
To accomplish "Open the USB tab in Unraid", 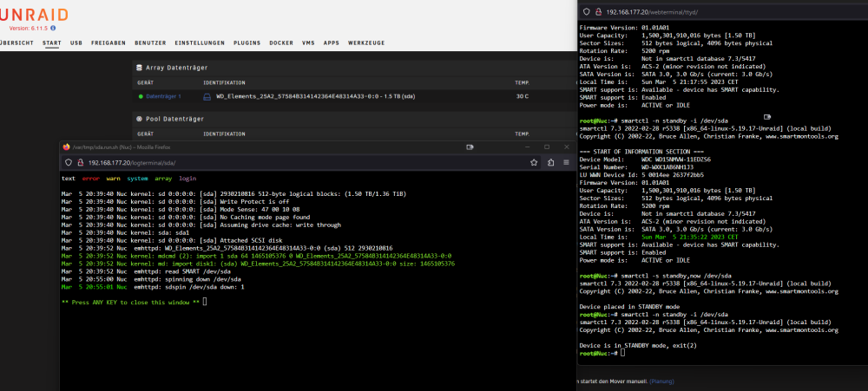I will click(x=76, y=42).
